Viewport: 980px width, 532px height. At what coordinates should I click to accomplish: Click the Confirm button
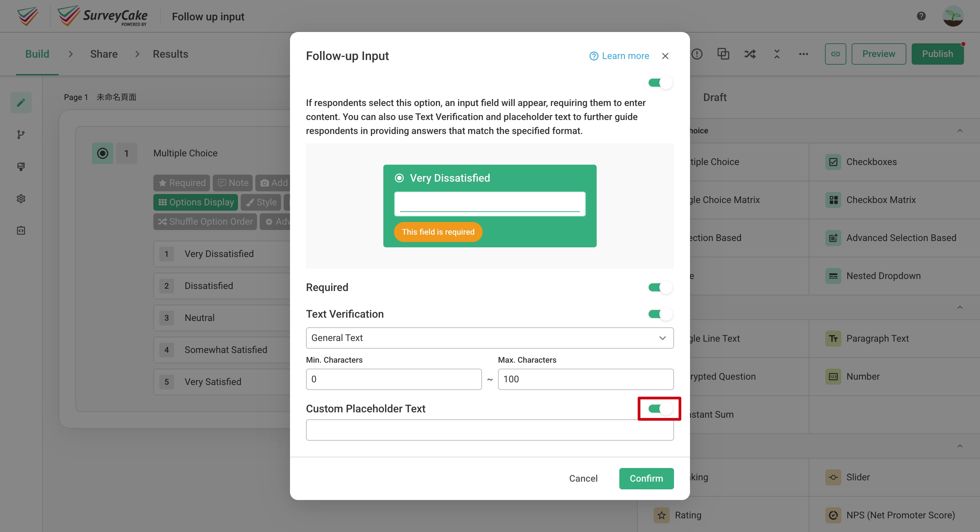point(646,478)
